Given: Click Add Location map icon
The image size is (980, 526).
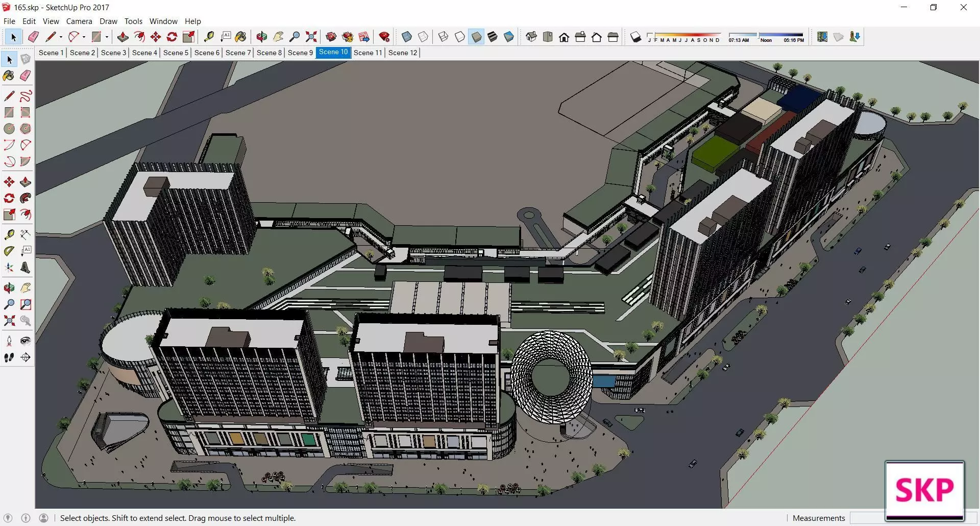Looking at the screenshot, I should (x=822, y=37).
